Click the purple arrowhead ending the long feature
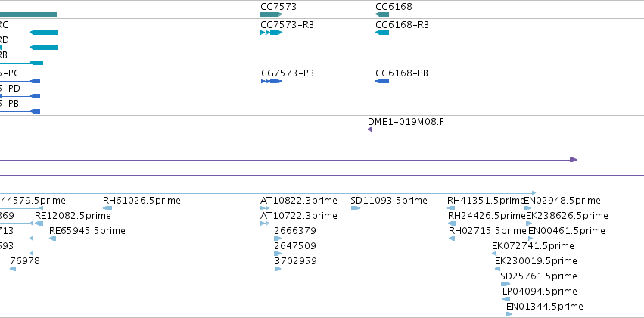The image size is (644, 318). 574,160
